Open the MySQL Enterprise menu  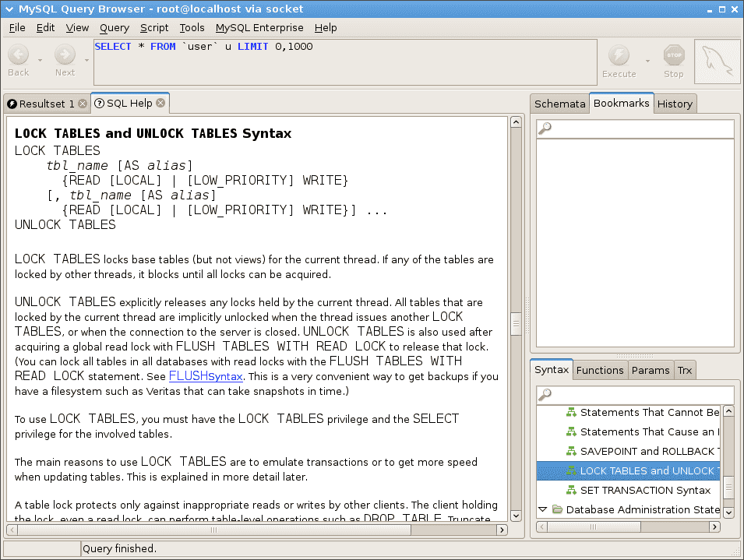pyautogui.click(x=259, y=28)
